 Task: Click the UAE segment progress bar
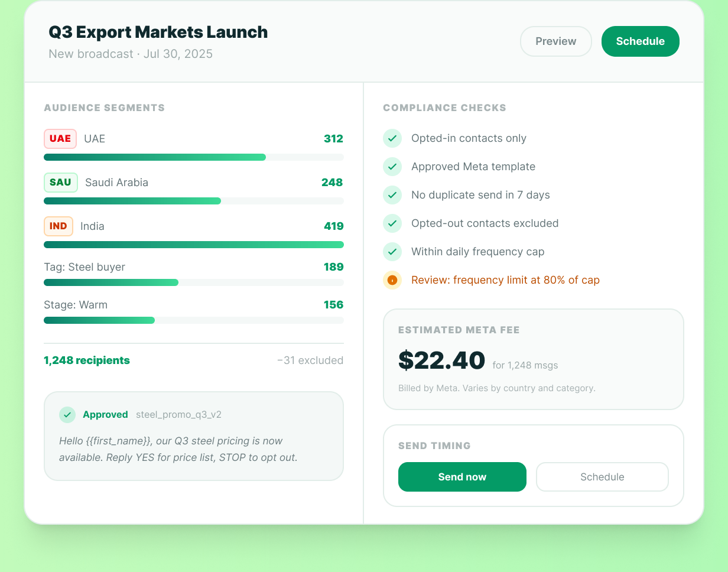click(x=194, y=157)
